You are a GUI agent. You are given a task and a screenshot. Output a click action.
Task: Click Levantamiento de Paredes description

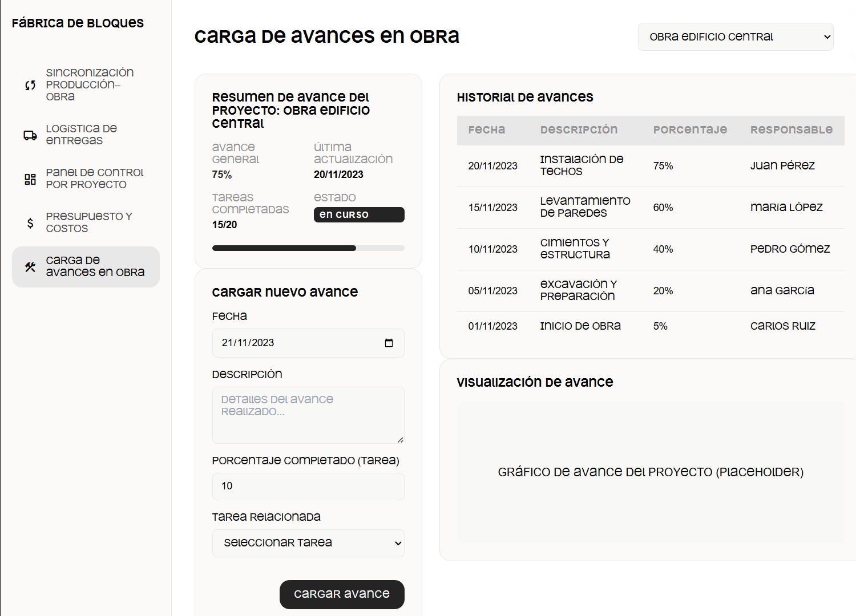pos(586,207)
